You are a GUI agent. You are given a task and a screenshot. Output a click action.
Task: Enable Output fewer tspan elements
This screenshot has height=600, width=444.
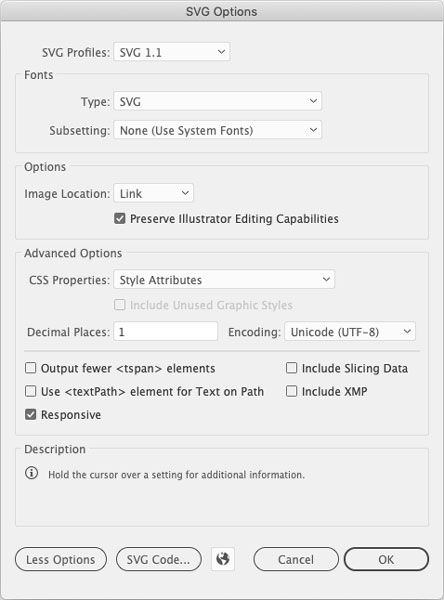coord(31,368)
